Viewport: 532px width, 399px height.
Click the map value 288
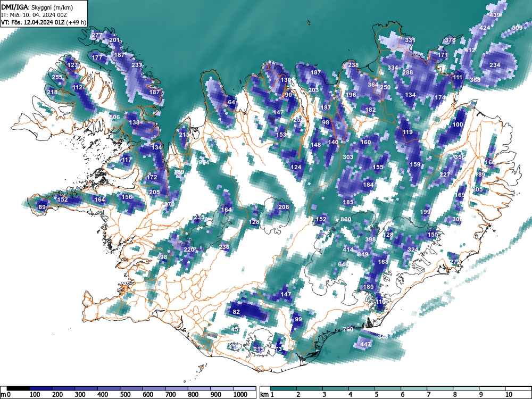pos(408,72)
